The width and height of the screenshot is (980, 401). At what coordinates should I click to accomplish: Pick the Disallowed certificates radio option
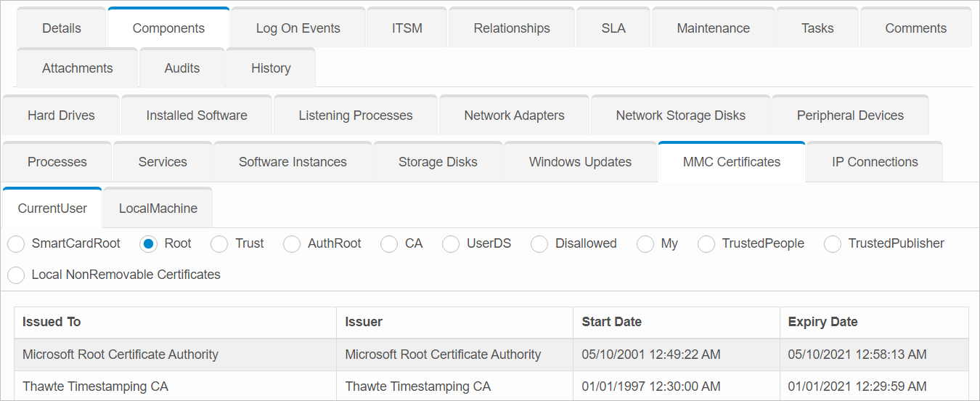coord(539,244)
